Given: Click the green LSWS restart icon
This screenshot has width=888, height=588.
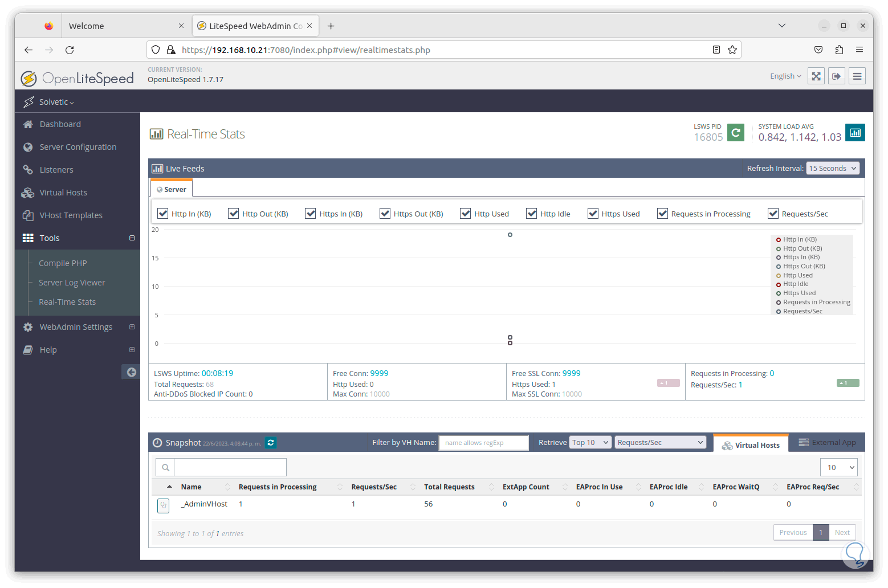Looking at the screenshot, I should (x=736, y=133).
